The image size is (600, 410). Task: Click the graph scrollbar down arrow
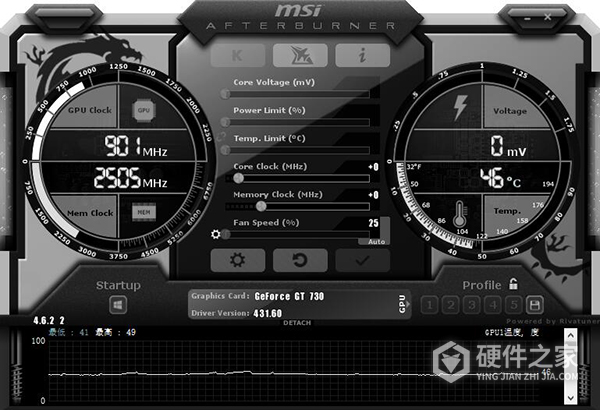point(571,398)
